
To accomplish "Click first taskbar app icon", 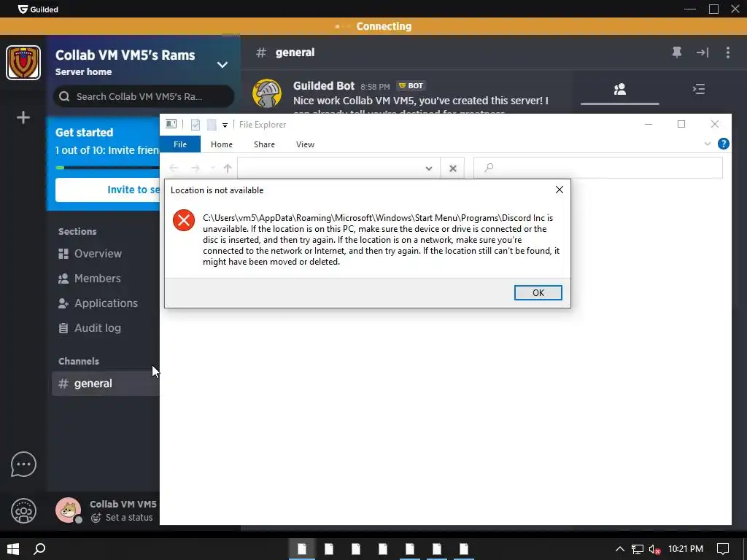I will 302,549.
